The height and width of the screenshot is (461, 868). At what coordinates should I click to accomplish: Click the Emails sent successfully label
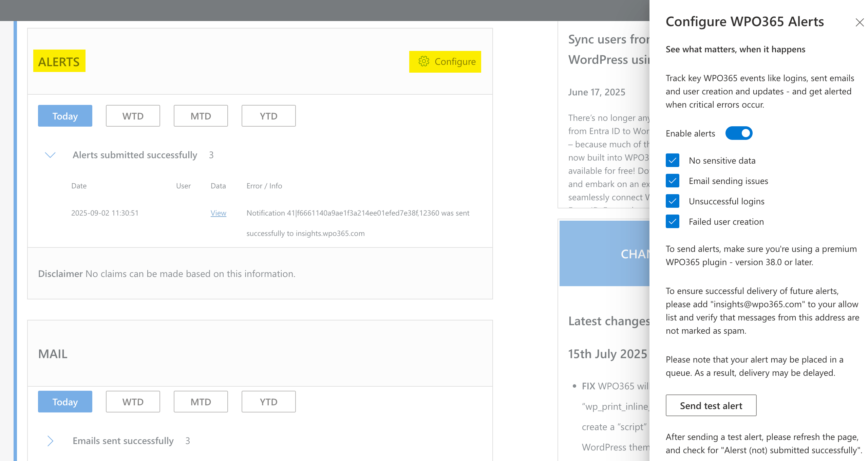123,441
